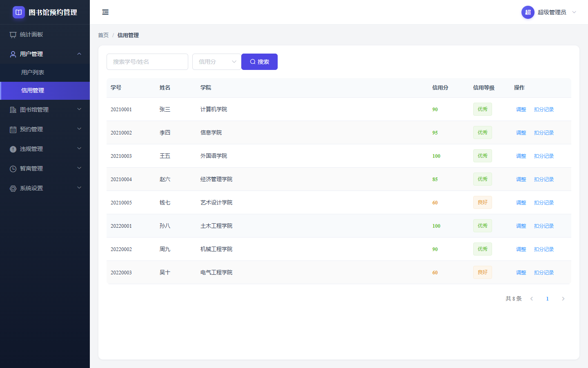Image resolution: width=588 pixels, height=368 pixels.
Task: Open 扣分记录 for 李四
Action: tap(544, 133)
